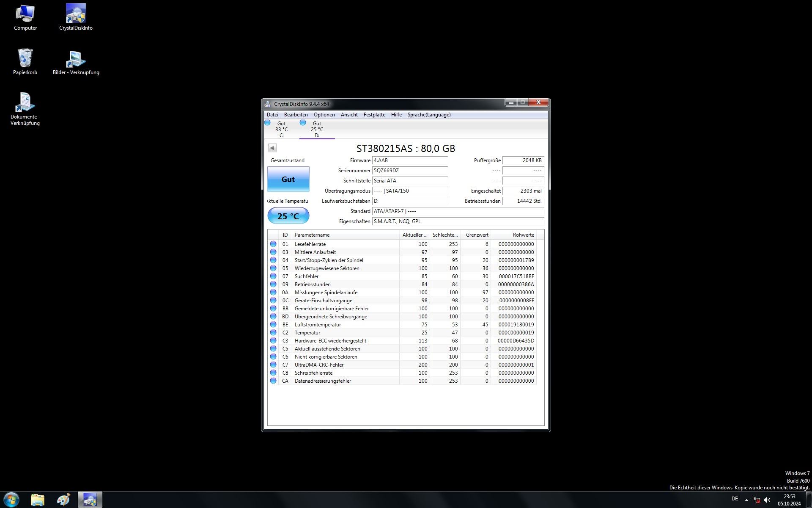Open Paint from the taskbar

coord(63,500)
